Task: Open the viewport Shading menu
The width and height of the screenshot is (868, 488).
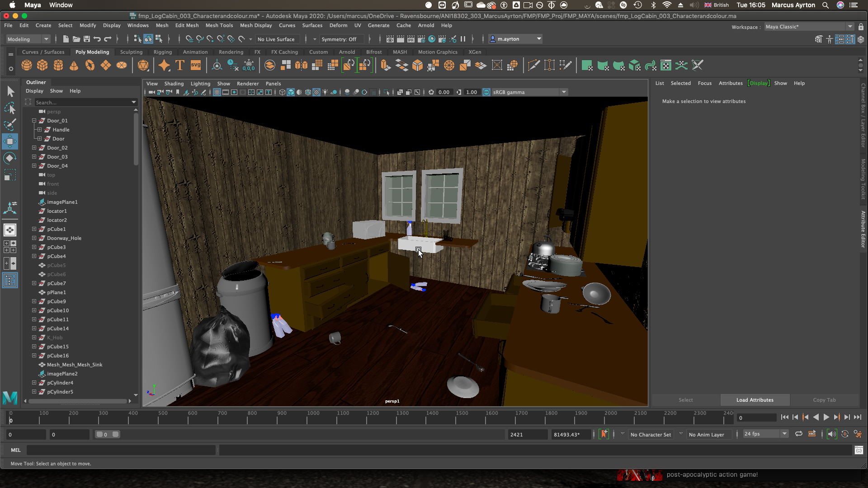Action: (174, 84)
